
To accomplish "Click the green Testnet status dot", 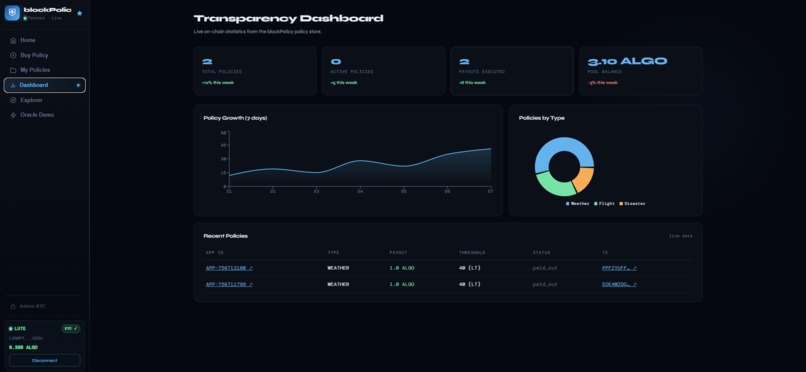I will (x=25, y=18).
